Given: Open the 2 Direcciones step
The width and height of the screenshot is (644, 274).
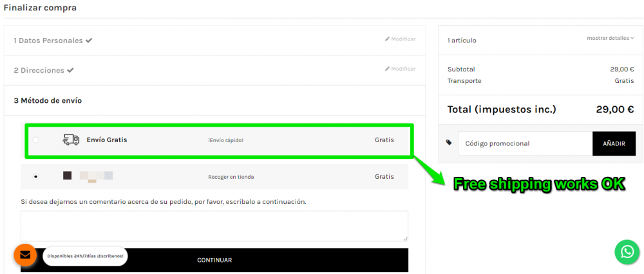Looking at the screenshot, I should (39, 70).
